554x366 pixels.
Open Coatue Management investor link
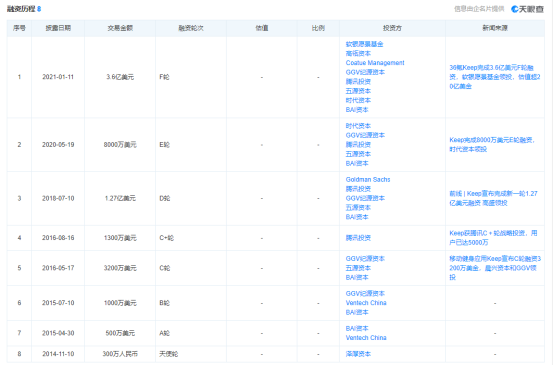point(375,63)
